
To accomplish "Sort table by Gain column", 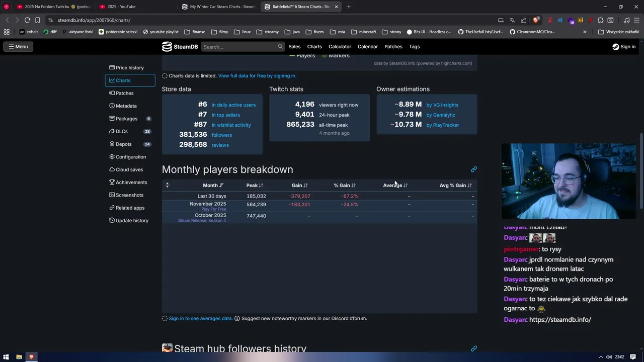I will [299, 186].
